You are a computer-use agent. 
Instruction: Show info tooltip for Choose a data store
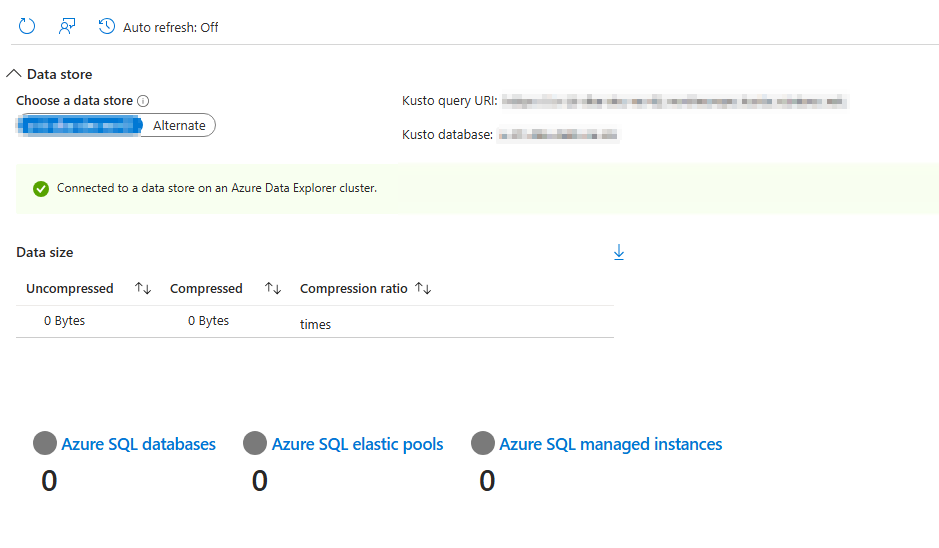point(143,101)
